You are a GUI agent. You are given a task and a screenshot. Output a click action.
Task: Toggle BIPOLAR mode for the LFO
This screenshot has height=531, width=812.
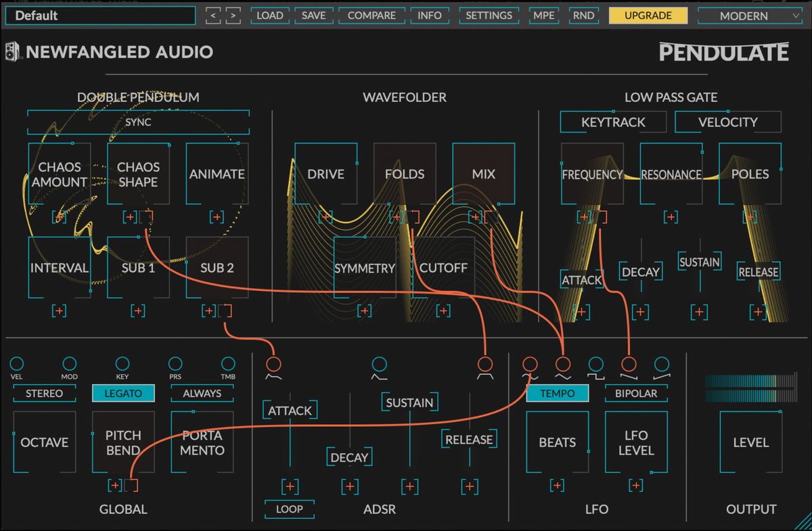(635, 392)
